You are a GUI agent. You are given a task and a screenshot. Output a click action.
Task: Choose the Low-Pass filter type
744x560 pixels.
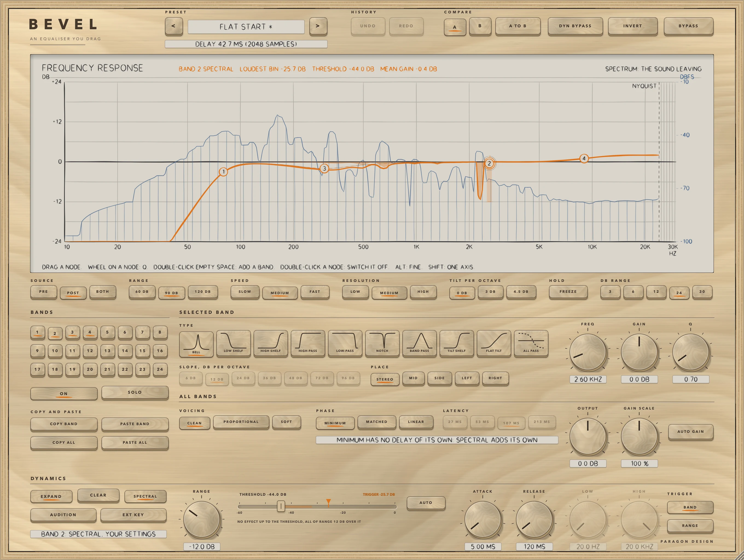(345, 343)
